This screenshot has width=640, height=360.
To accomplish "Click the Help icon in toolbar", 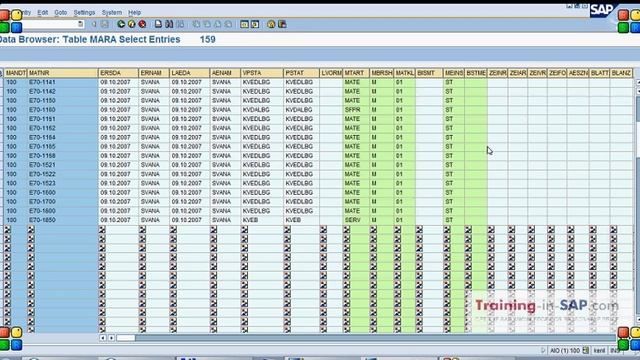I will [x=271, y=24].
